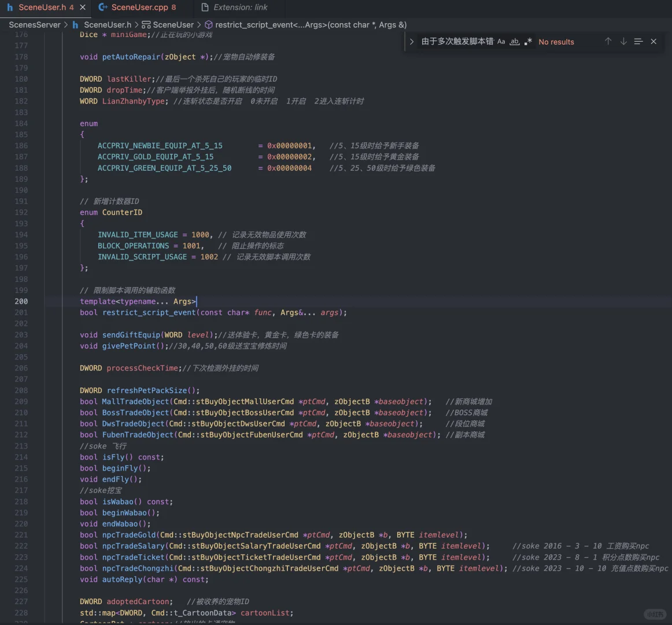
Task: Toggle Match Case in find widget
Action: [501, 42]
